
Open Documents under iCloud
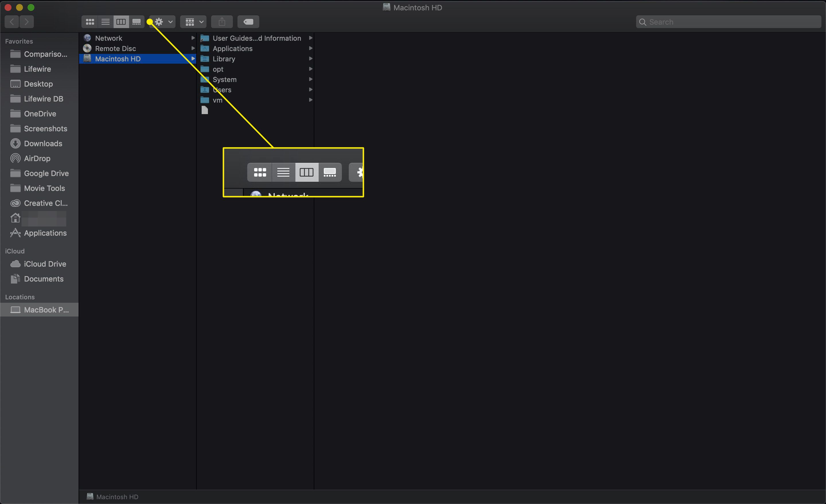tap(39, 279)
